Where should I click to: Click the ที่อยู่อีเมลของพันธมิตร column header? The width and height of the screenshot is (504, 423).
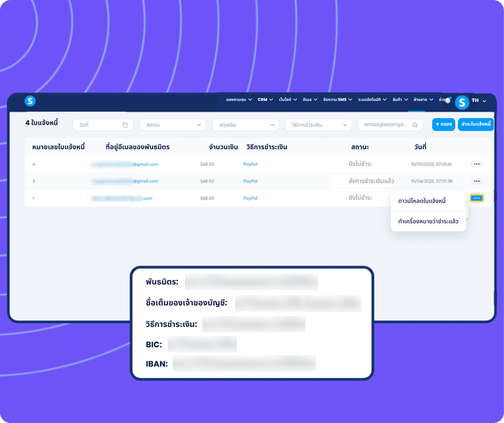pyautogui.click(x=138, y=147)
